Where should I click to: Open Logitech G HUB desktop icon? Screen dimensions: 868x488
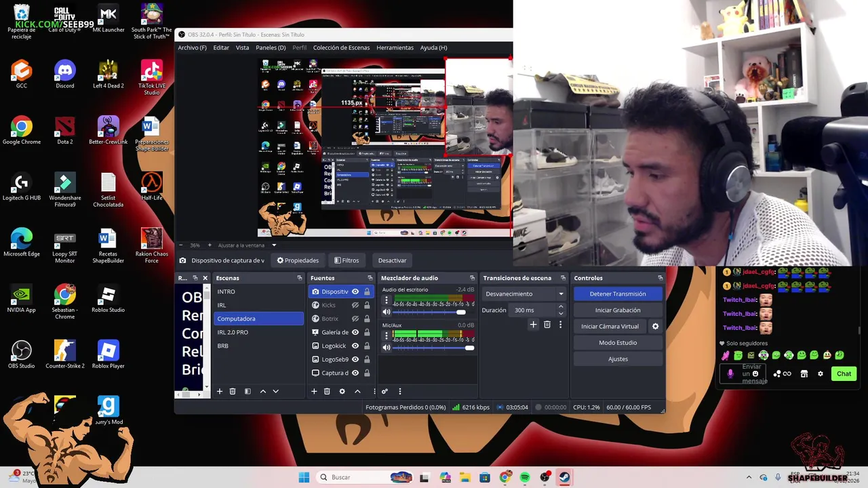(22, 187)
